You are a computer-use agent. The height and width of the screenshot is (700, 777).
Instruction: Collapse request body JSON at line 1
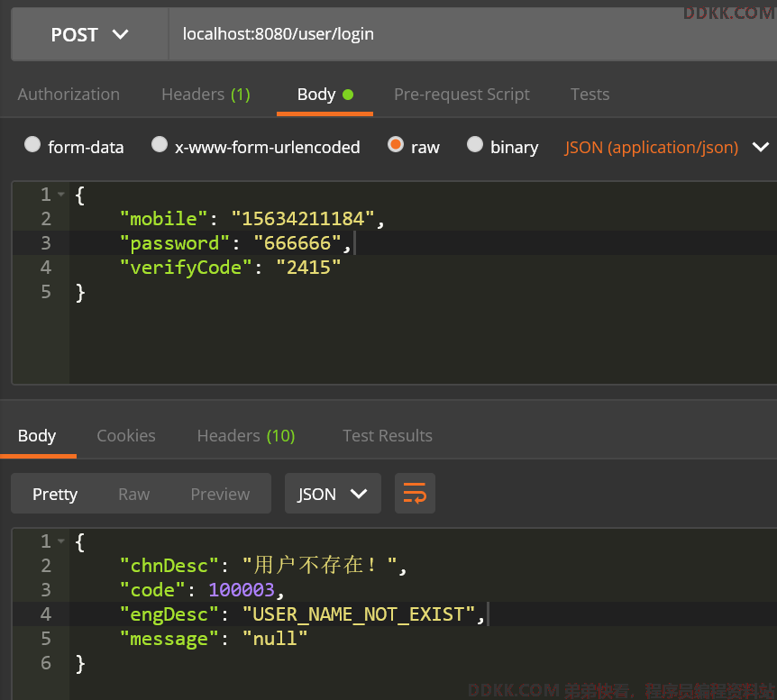pyautogui.click(x=60, y=195)
